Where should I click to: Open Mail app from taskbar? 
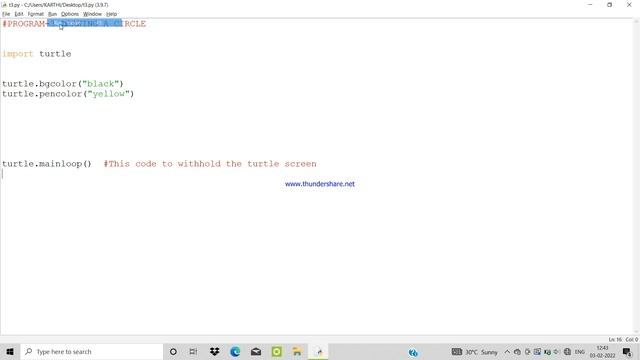pyautogui.click(x=256, y=351)
